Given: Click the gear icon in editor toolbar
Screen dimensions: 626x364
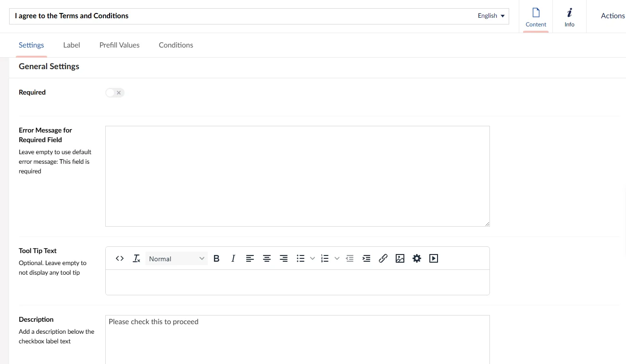Looking at the screenshot, I should 417,258.
